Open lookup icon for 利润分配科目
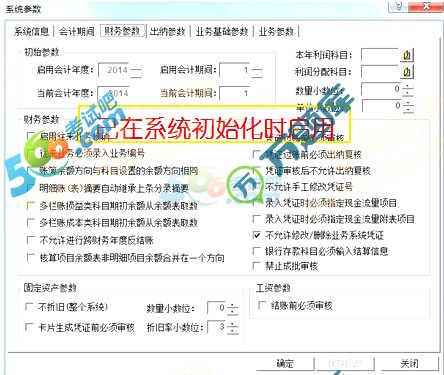Image resolution: width=444 pixels, height=375 pixels. [x=407, y=72]
